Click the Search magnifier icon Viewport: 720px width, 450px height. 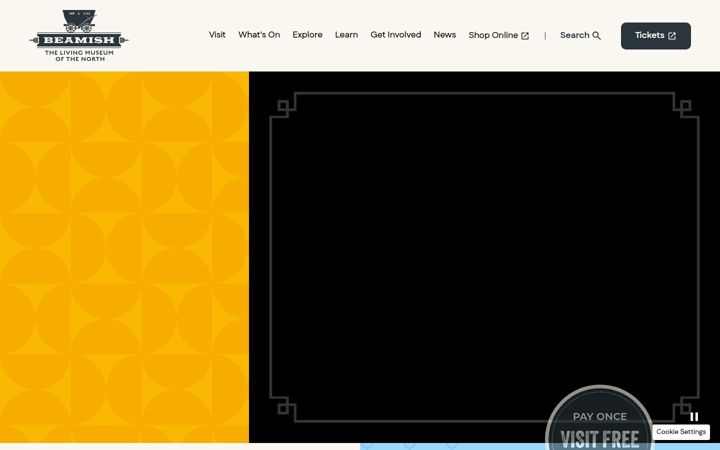point(596,35)
